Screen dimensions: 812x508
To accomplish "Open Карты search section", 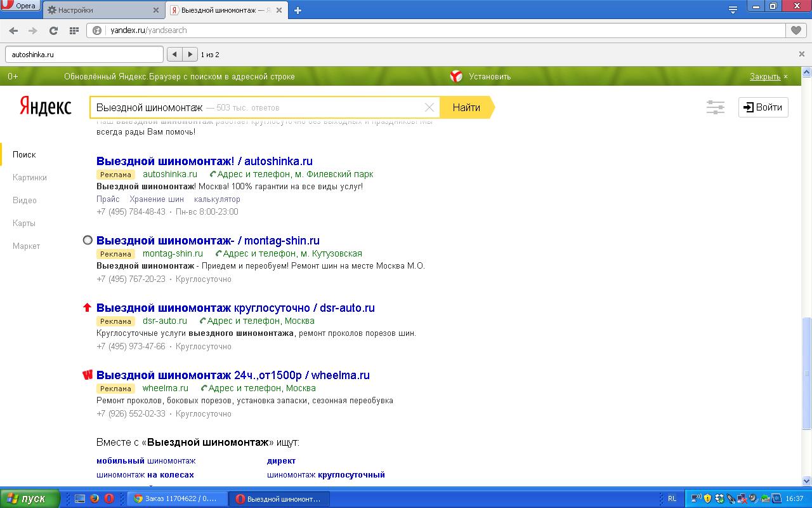I will coord(24,224).
